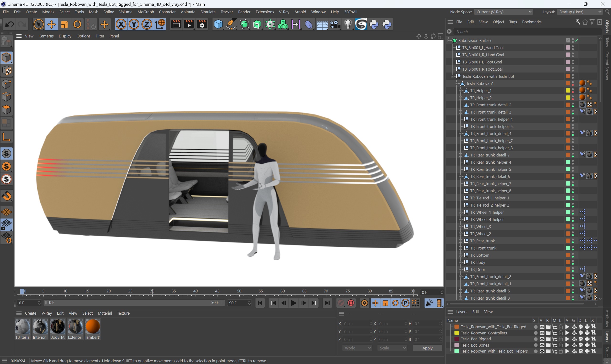Screen dimensions: 611x364
Task: Activate the Scale tool
Action: pos(64,25)
